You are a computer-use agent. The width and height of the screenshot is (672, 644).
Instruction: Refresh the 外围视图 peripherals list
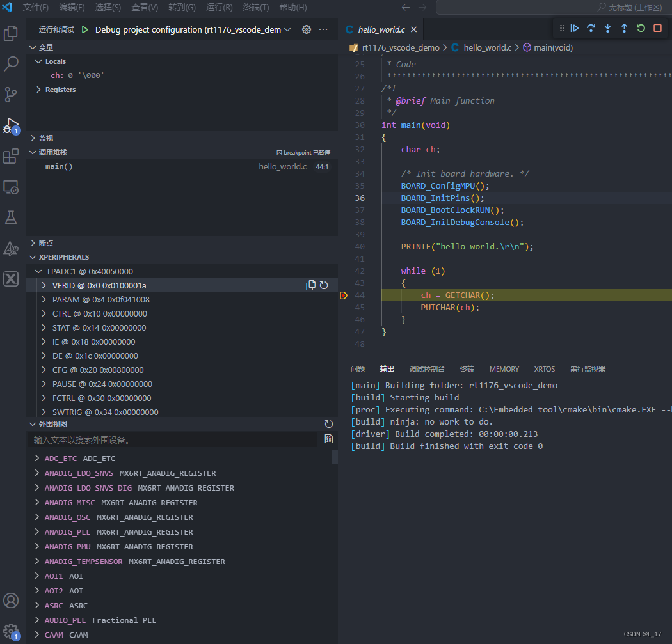pos(328,423)
